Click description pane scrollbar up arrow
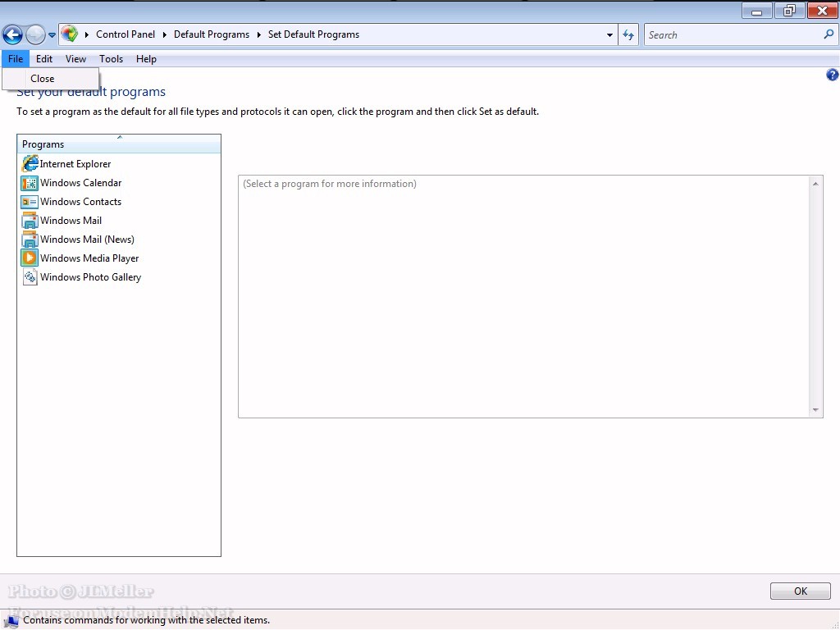This screenshot has width=840, height=630. coord(815,184)
